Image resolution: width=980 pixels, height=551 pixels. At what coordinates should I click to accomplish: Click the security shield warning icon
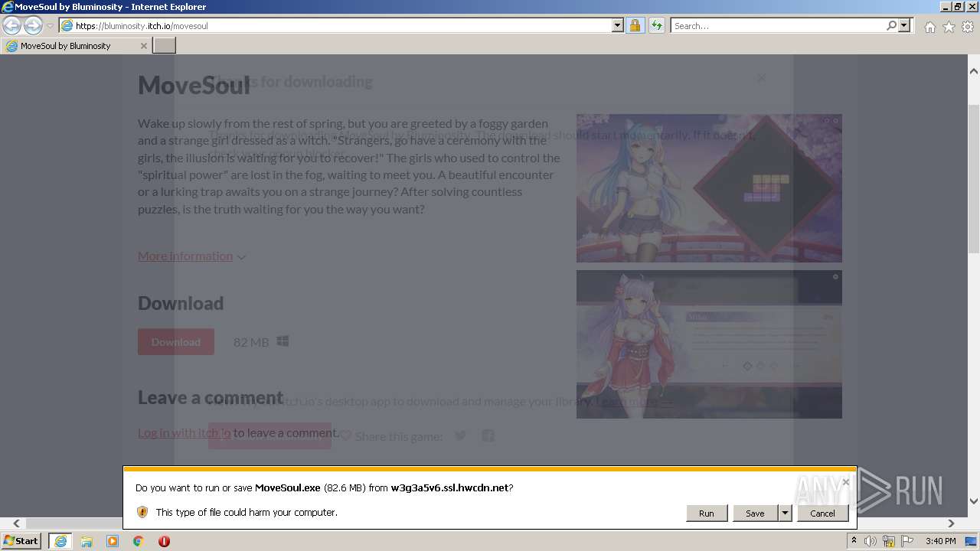pos(142,512)
